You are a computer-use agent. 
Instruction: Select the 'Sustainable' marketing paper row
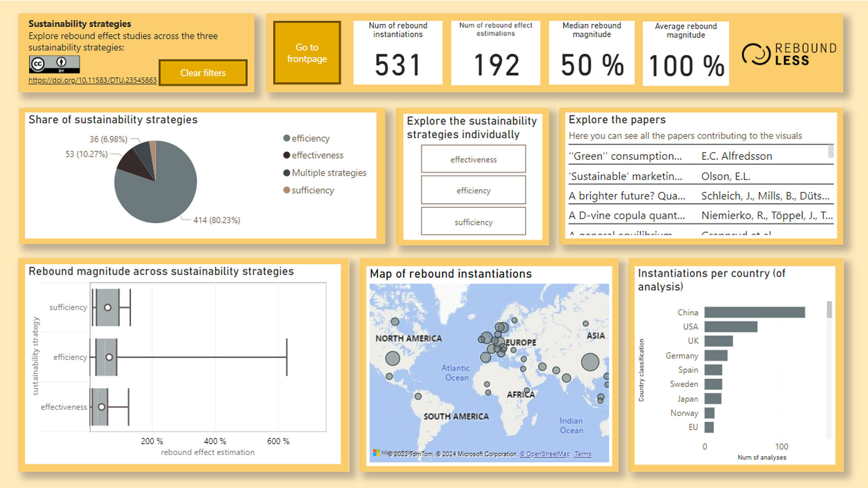700,176
